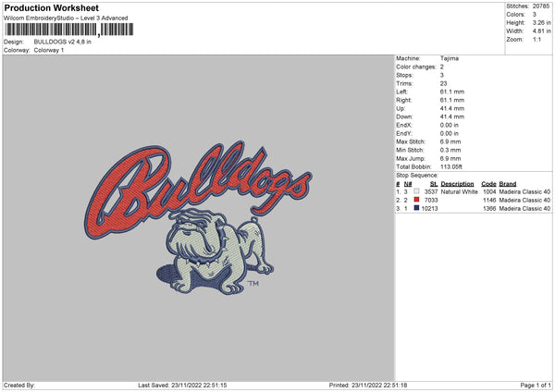Click the Code column header
The height and width of the screenshot is (392, 555).
click(x=488, y=184)
